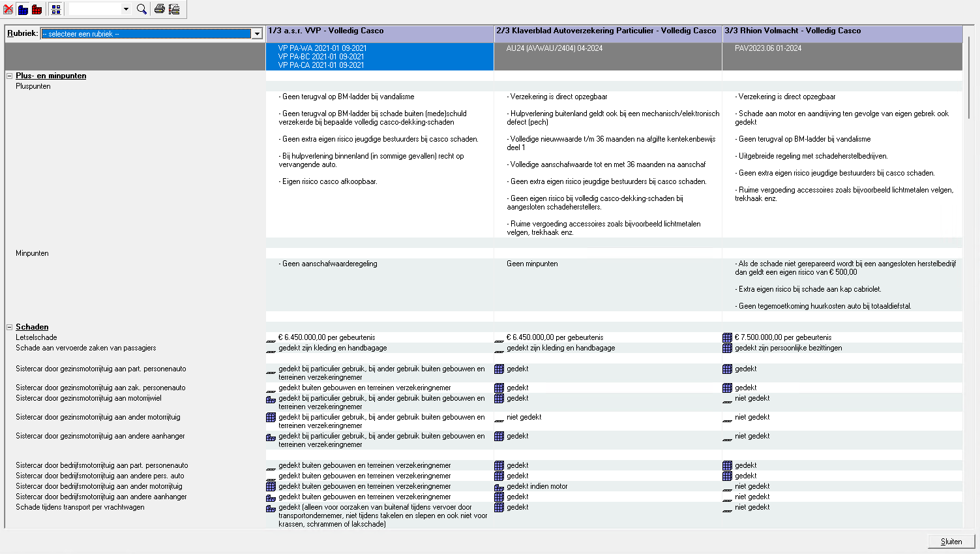Click the icon beside 'gedekt indien motor'
This screenshot has height=554, width=980.
pyautogui.click(x=499, y=487)
